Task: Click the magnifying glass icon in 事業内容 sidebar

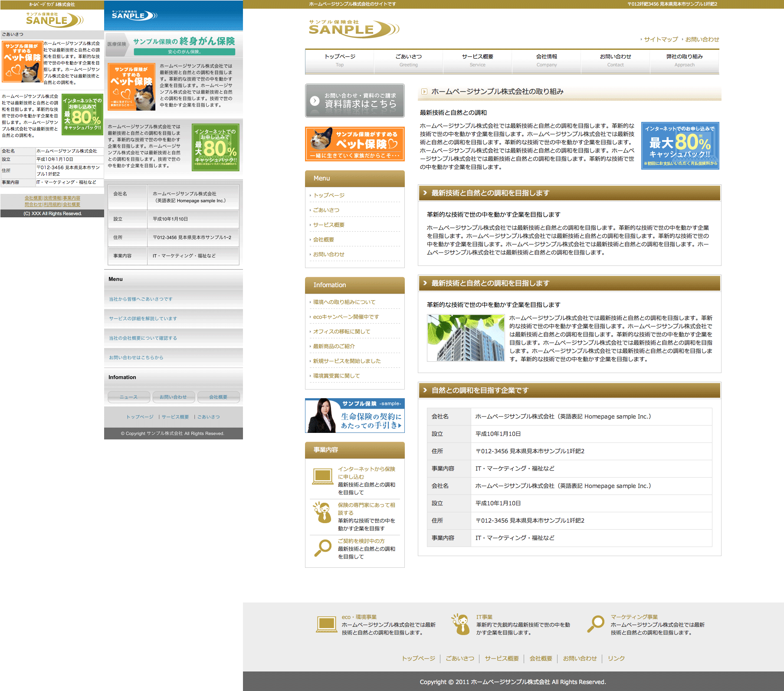Action: [323, 548]
